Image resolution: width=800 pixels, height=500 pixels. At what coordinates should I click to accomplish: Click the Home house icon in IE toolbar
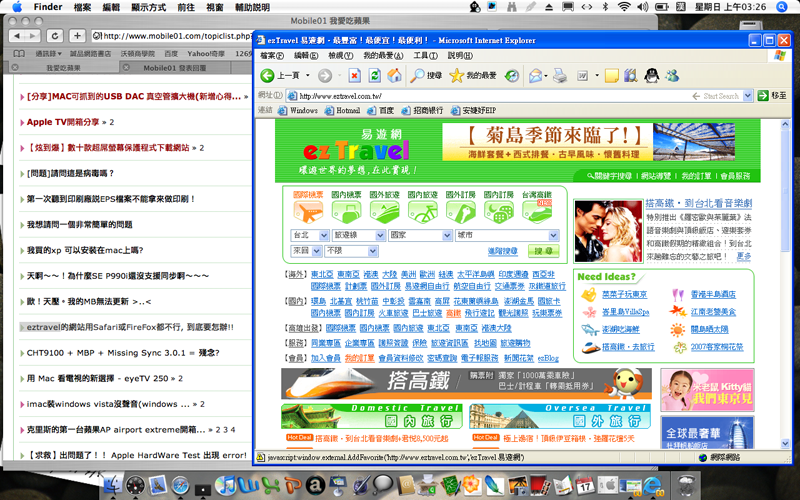point(394,76)
